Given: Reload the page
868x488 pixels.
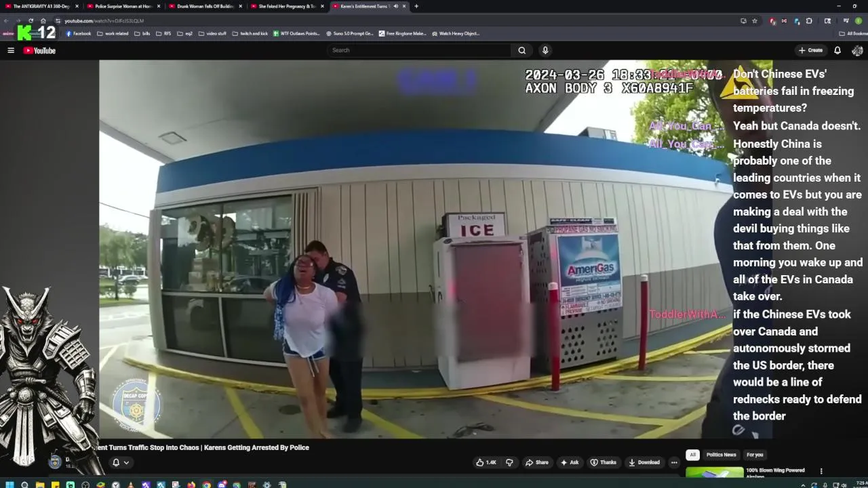Looking at the screenshot, I should click(x=31, y=20).
